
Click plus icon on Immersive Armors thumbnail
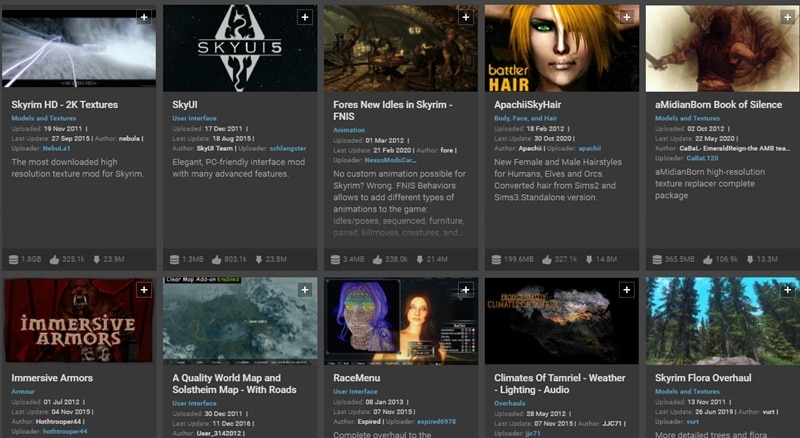(144, 290)
